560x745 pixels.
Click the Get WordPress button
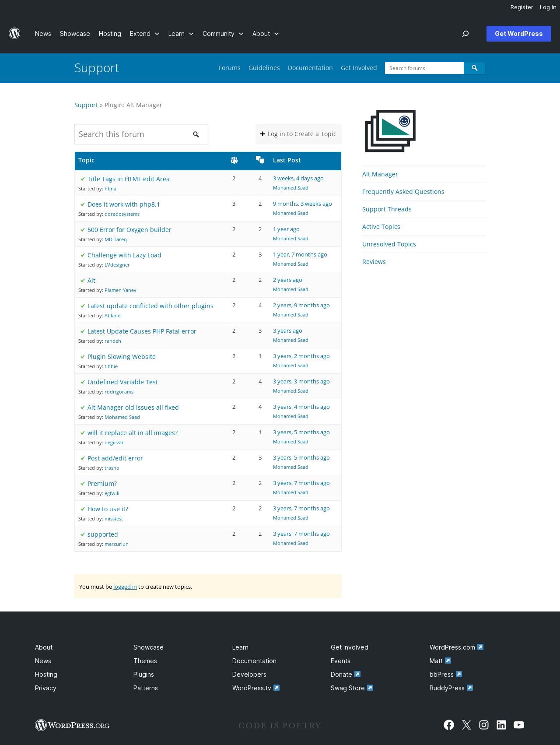click(519, 34)
